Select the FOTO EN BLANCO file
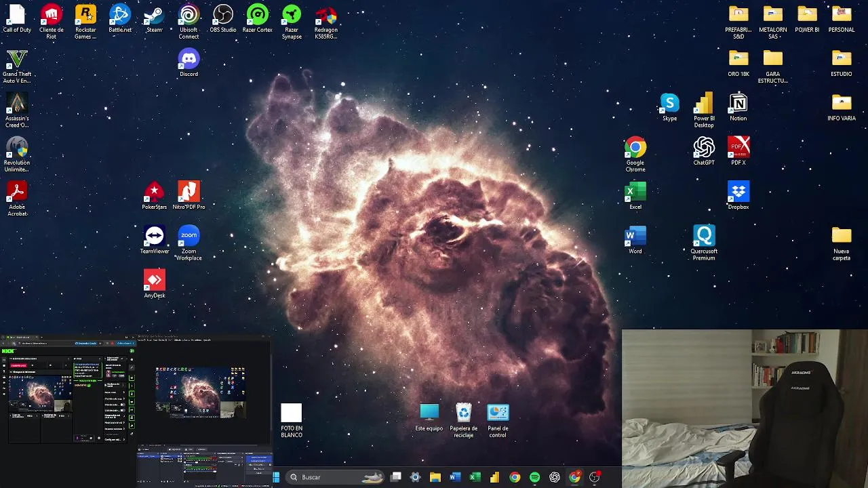The image size is (868, 488). [292, 420]
